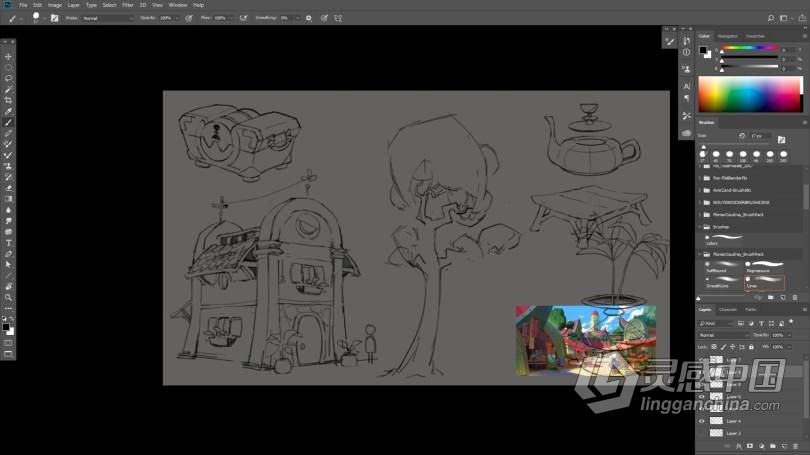Toggle pressure for opacity in options bar
810x455 pixels.
[189, 18]
